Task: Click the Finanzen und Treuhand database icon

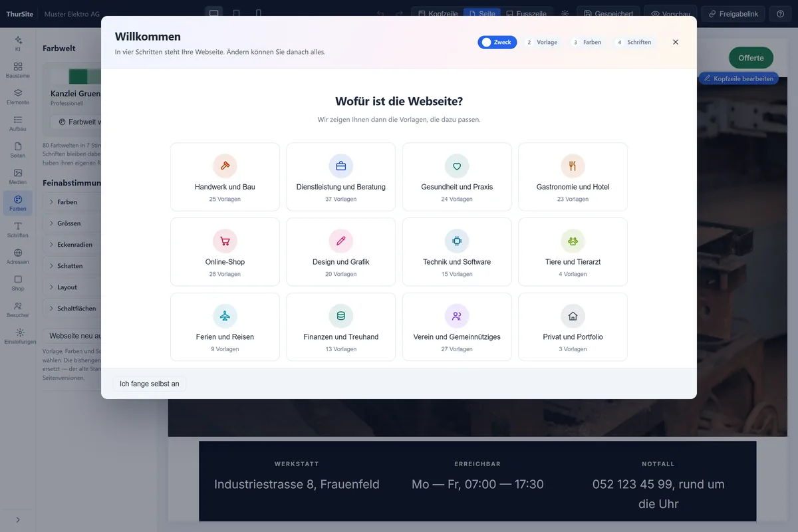Action: point(341,316)
